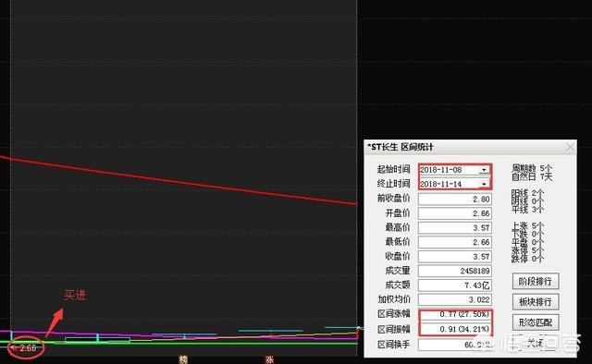Image resolution: width=592 pixels, height=364 pixels.
Task: Click the red 买进 annotation label
Action: tap(75, 296)
